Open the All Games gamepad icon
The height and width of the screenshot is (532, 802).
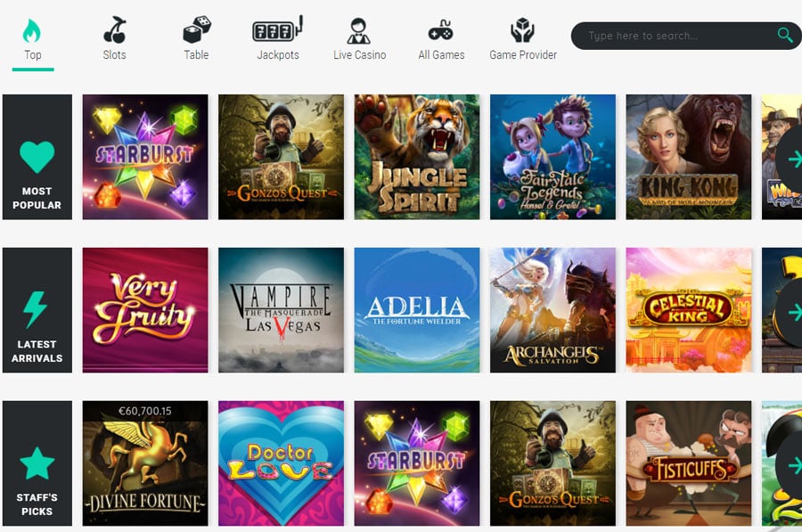[x=440, y=30]
